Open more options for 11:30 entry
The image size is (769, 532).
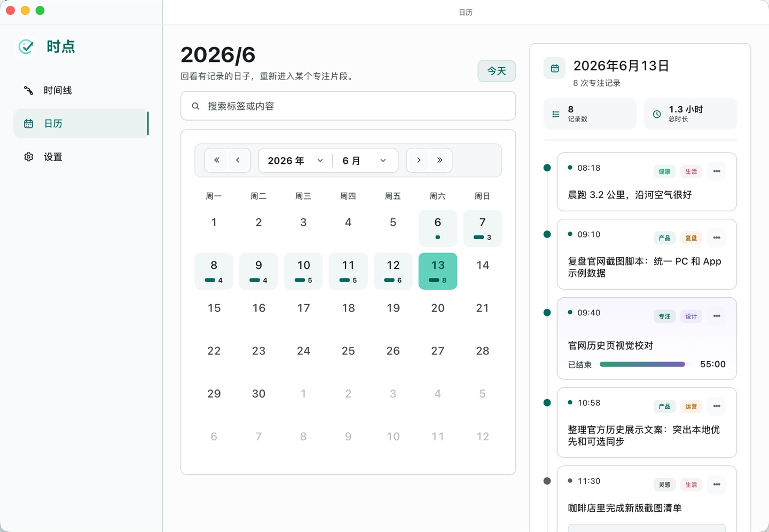tap(717, 485)
